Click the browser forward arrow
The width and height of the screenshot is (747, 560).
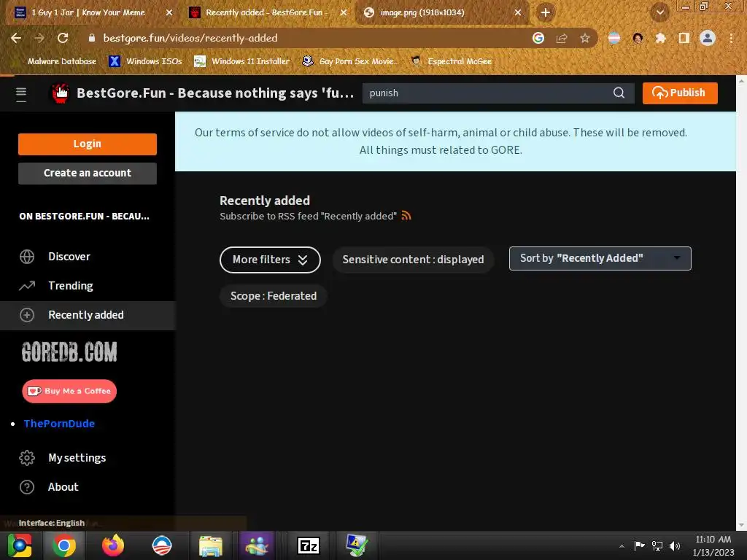[x=39, y=38]
